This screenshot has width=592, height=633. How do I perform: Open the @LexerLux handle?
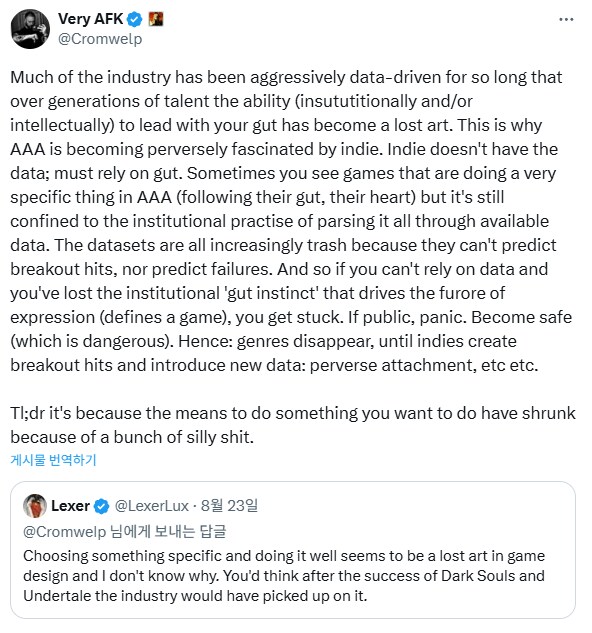click(152, 506)
